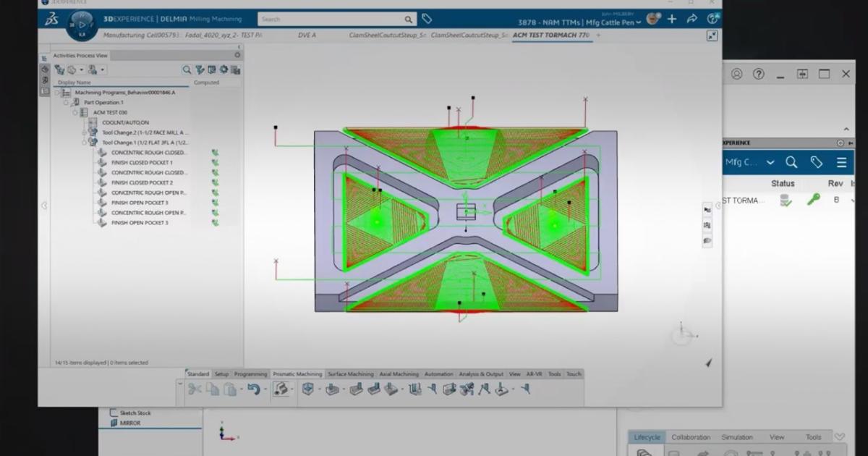Image resolution: width=868 pixels, height=456 pixels.
Task: Switch to the Programming toolbar tab
Action: click(x=251, y=374)
